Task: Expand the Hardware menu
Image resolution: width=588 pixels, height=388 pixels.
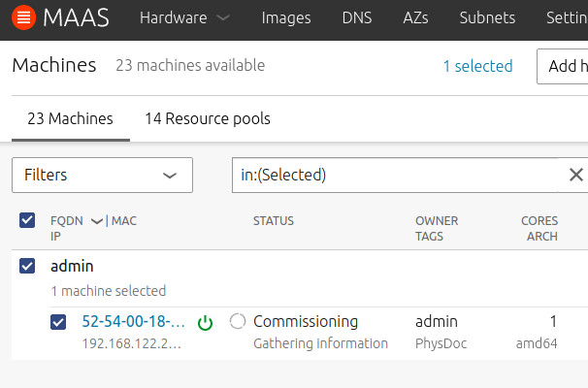Action: point(184,18)
